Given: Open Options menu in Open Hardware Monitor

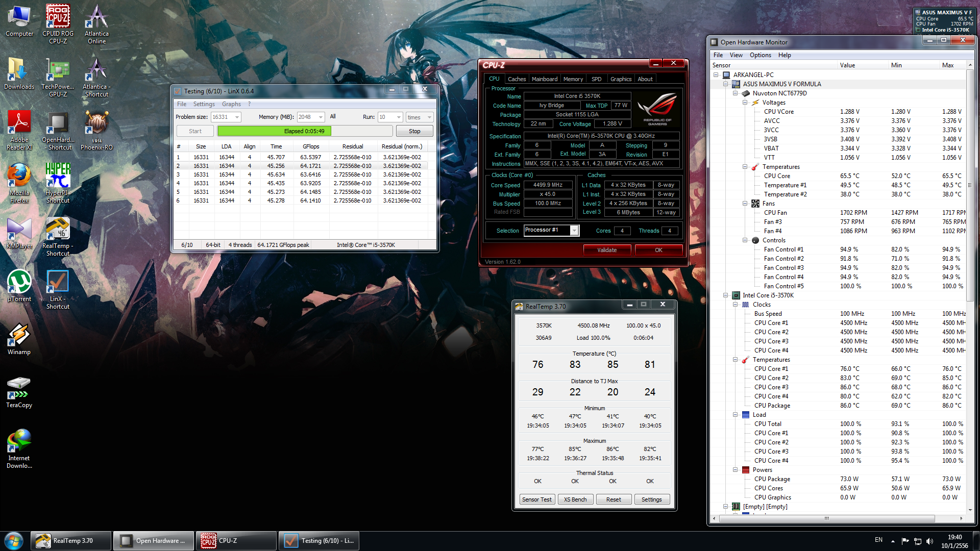Looking at the screenshot, I should tap(760, 55).
